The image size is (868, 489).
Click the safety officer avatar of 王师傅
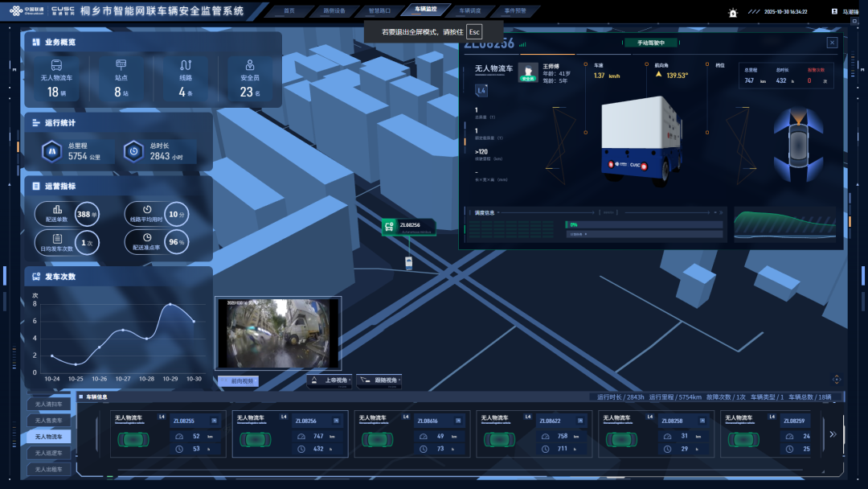coord(528,73)
